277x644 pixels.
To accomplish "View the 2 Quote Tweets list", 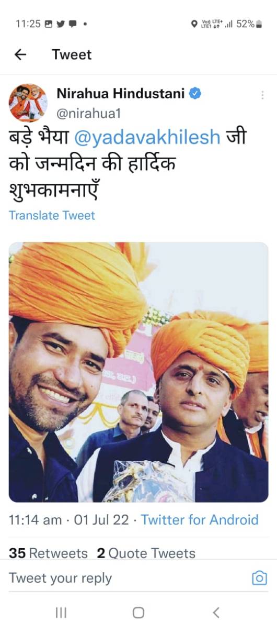I will coord(146,553).
